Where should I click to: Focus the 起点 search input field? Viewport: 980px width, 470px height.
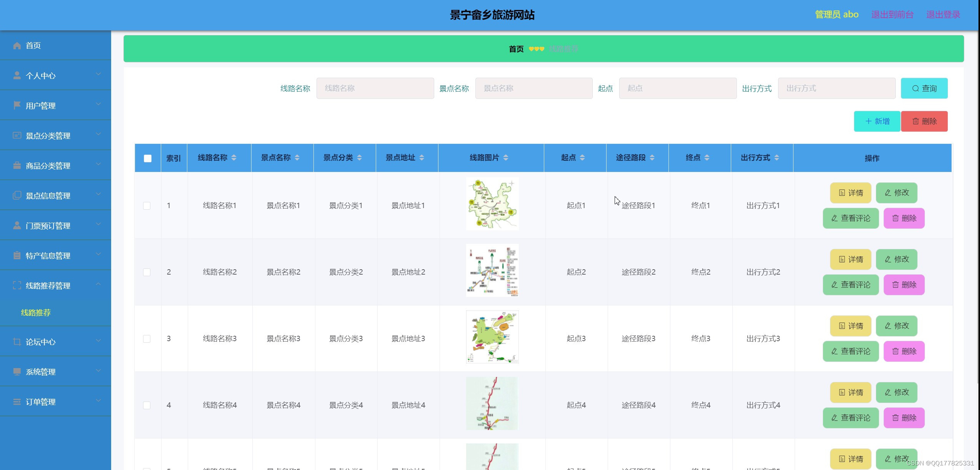(678, 88)
